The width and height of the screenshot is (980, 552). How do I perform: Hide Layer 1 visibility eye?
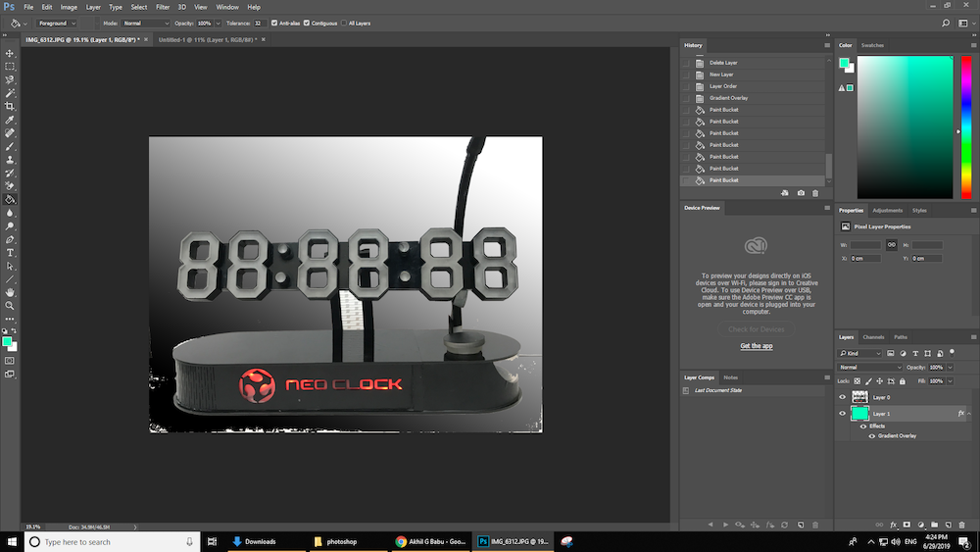[x=842, y=413]
